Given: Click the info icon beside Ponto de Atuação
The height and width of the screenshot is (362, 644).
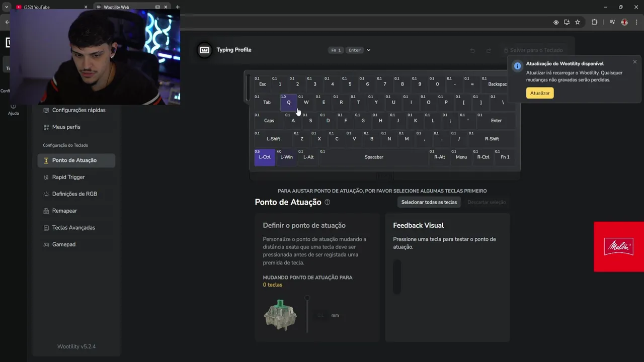Looking at the screenshot, I should click(x=328, y=202).
